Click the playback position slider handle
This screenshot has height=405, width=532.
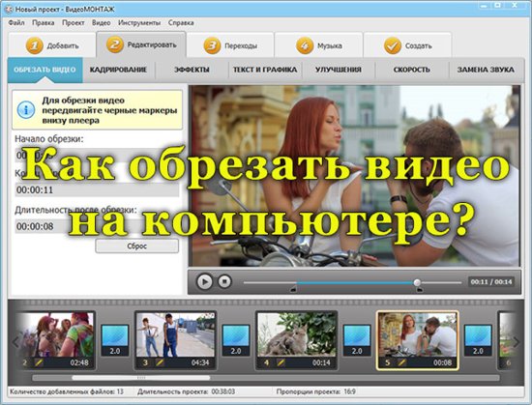417,282
